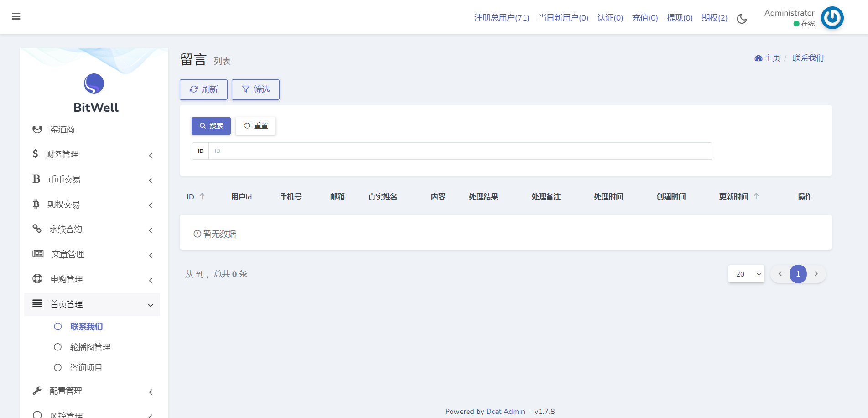868x418 pixels.
Task: Toggle dark mode moon icon
Action: 742,19
